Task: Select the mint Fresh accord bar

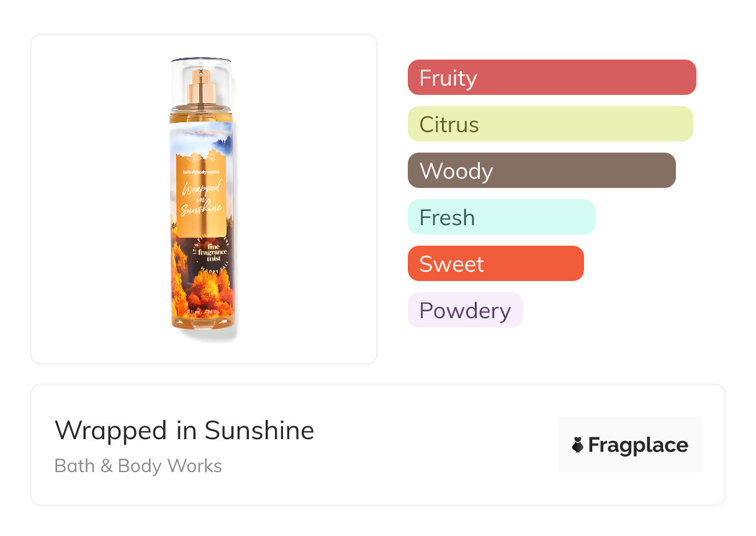Action: point(501,217)
